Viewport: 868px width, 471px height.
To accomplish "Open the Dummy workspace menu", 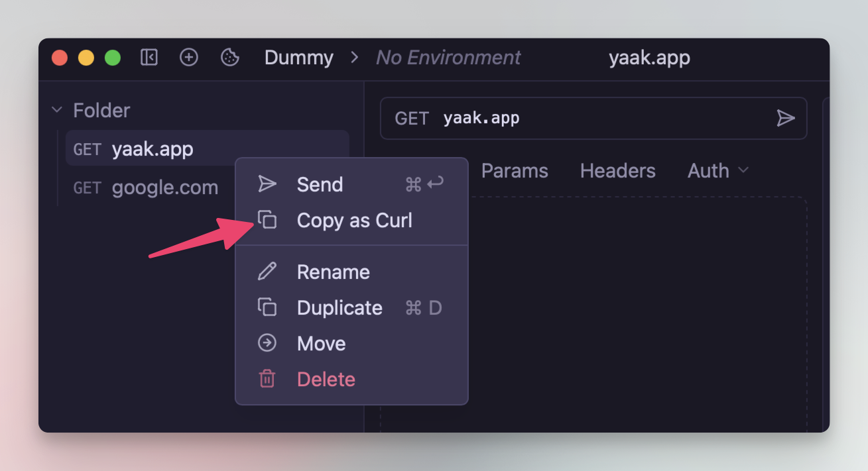I will (x=298, y=58).
